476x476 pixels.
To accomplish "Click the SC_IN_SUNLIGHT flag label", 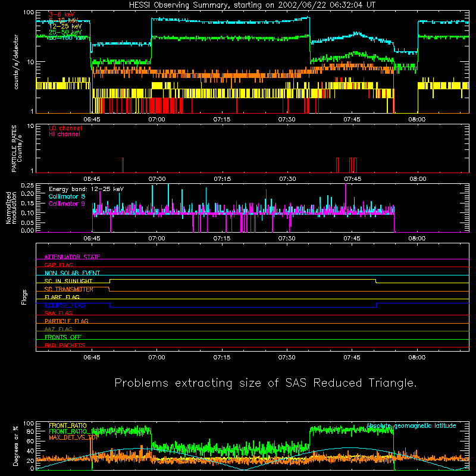I will [x=68, y=281].
